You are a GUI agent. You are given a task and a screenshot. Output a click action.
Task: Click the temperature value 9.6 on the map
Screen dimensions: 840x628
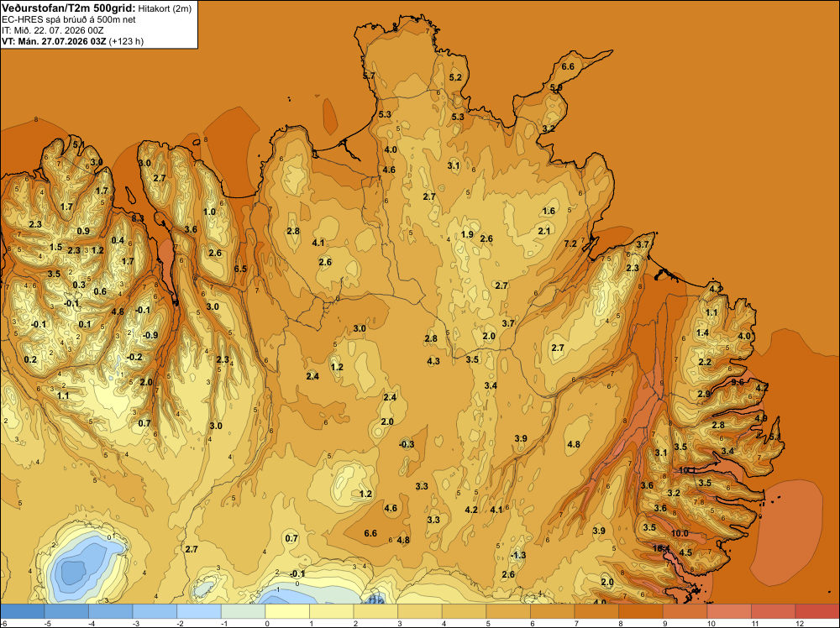[738, 382]
